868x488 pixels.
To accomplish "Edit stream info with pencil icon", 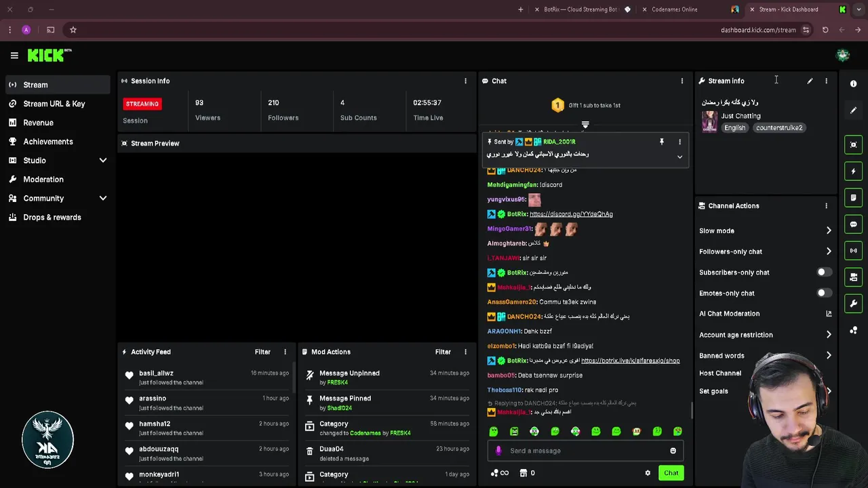I will click(x=810, y=81).
